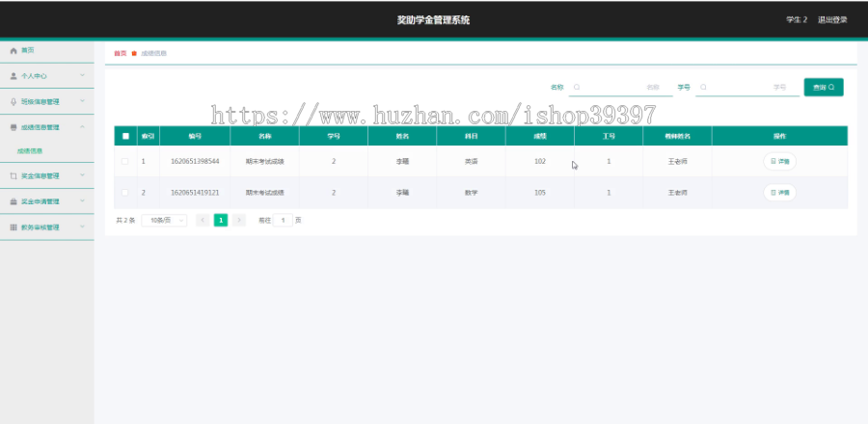Viewport: 868px width, 424px height.
Task: Click the red home icon in the breadcrumb
Action: [x=134, y=54]
